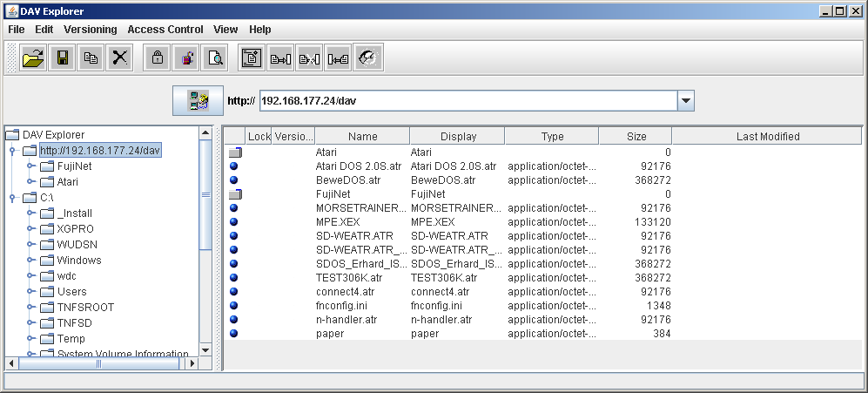
Task: Collapse the C:\ drive tree node
Action: pyautogui.click(x=12, y=198)
